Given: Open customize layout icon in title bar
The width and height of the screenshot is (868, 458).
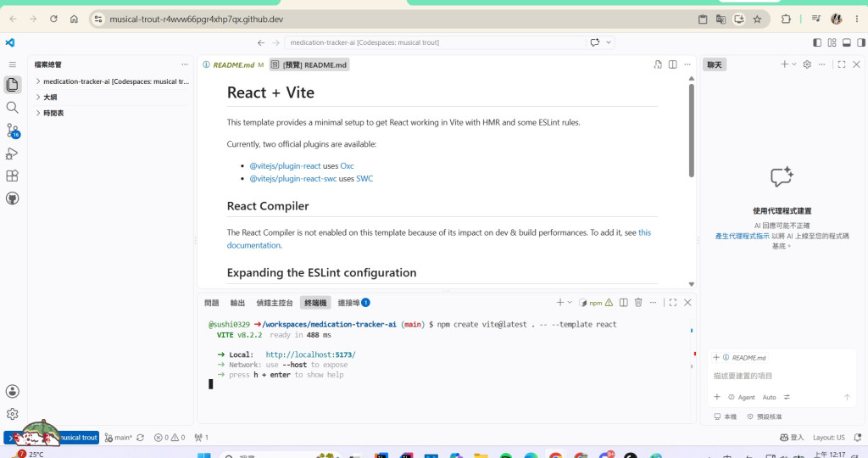Looking at the screenshot, I should [832, 42].
